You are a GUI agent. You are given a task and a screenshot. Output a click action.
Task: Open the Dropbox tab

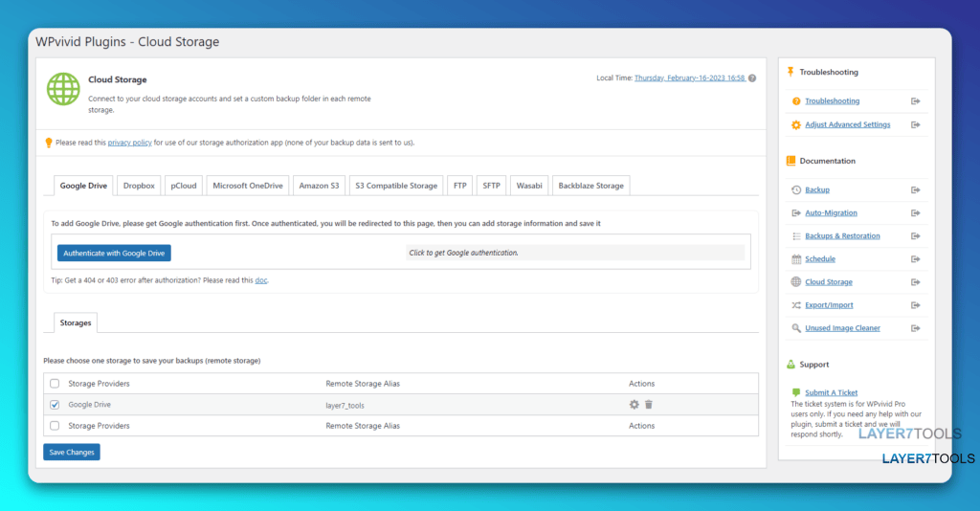click(139, 186)
